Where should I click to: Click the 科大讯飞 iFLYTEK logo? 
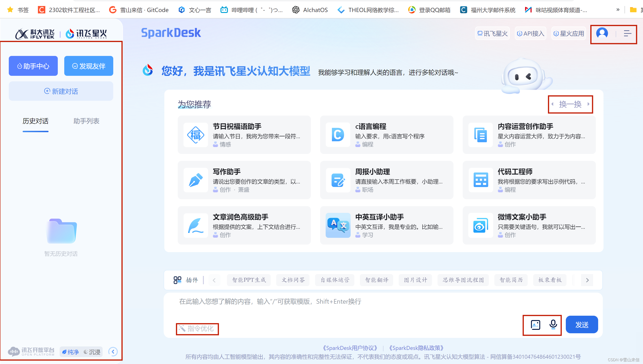click(x=35, y=34)
